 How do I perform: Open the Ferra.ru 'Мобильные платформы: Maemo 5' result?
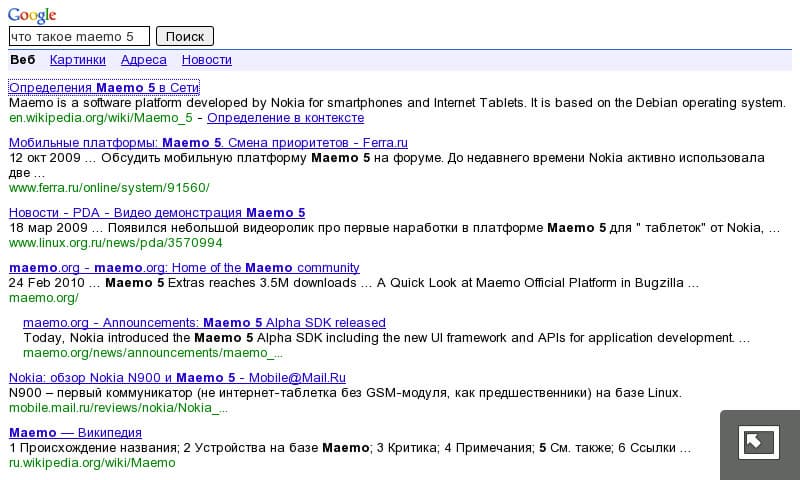click(208, 143)
